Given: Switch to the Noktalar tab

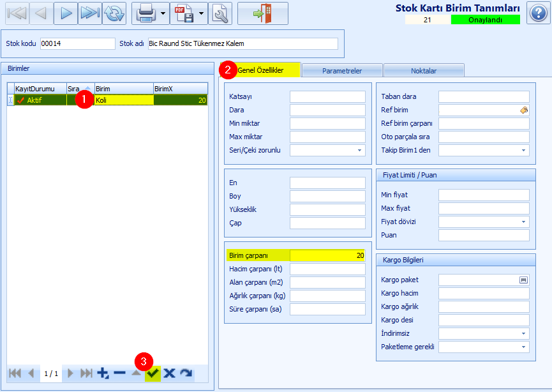Looking at the screenshot, I should (x=424, y=70).
